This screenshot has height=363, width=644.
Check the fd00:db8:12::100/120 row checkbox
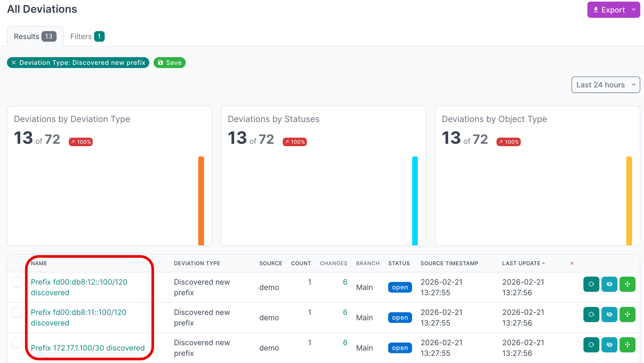[x=17, y=282]
